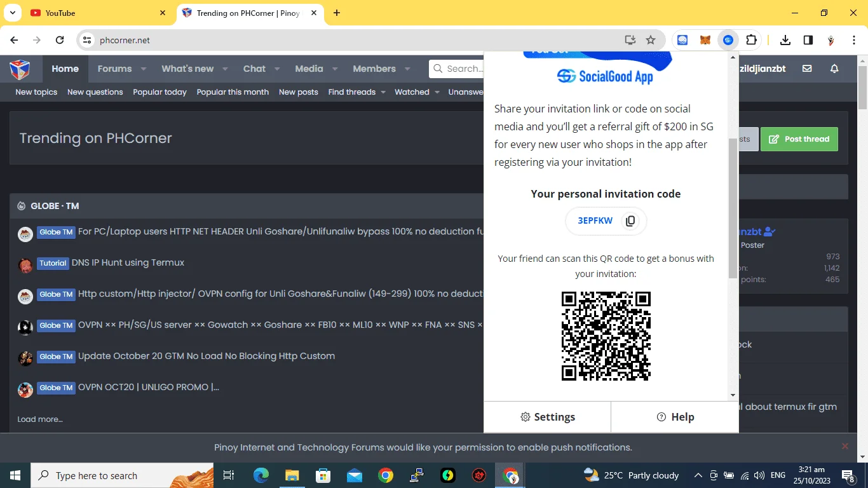Open SocialGood Settings

(548, 417)
